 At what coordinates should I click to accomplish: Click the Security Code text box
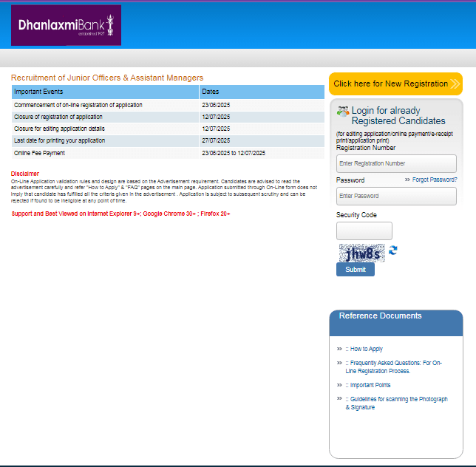point(364,231)
